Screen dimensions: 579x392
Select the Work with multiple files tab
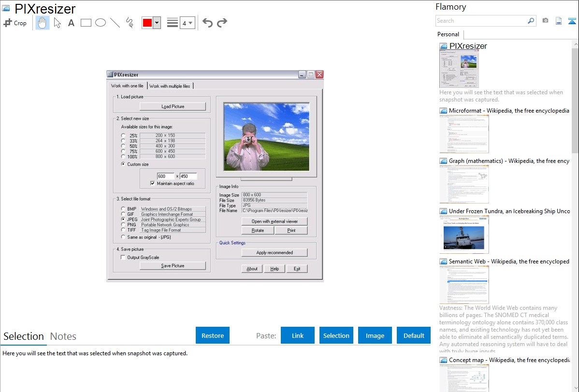(170, 86)
